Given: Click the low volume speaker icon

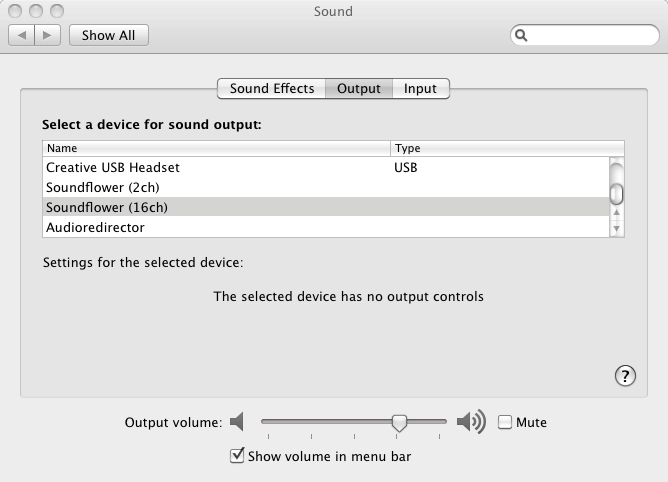Looking at the screenshot, I should point(237,422).
